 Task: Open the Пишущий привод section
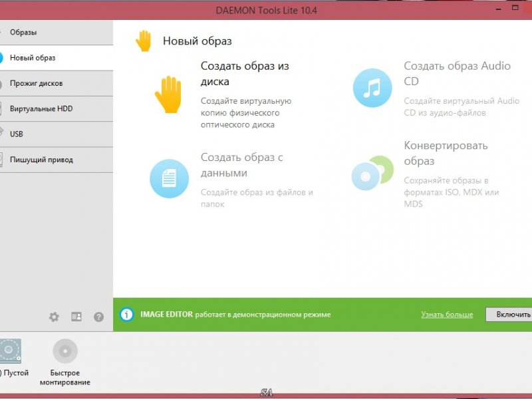(57, 160)
